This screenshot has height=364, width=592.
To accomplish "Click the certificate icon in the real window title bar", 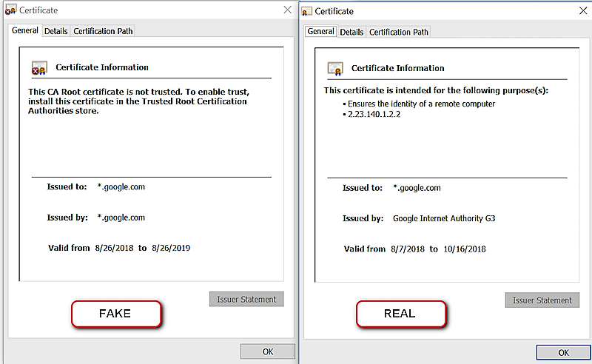I will coord(306,11).
